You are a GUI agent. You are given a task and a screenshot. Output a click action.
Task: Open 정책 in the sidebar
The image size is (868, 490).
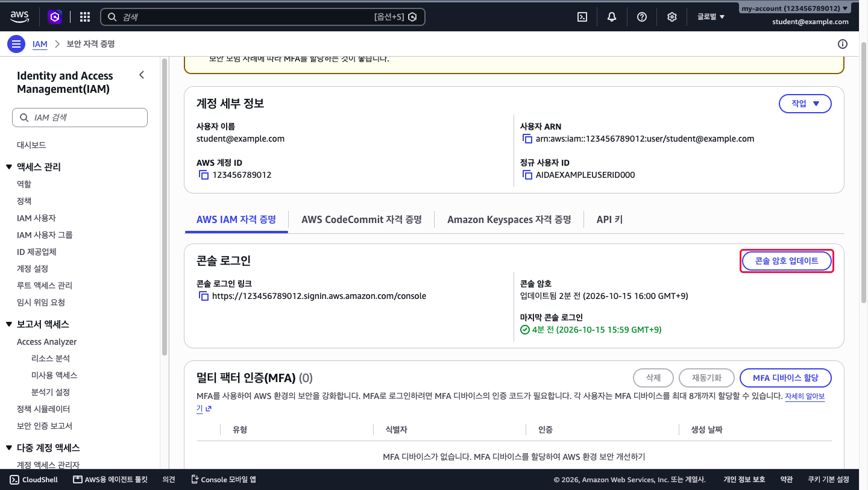coord(24,201)
